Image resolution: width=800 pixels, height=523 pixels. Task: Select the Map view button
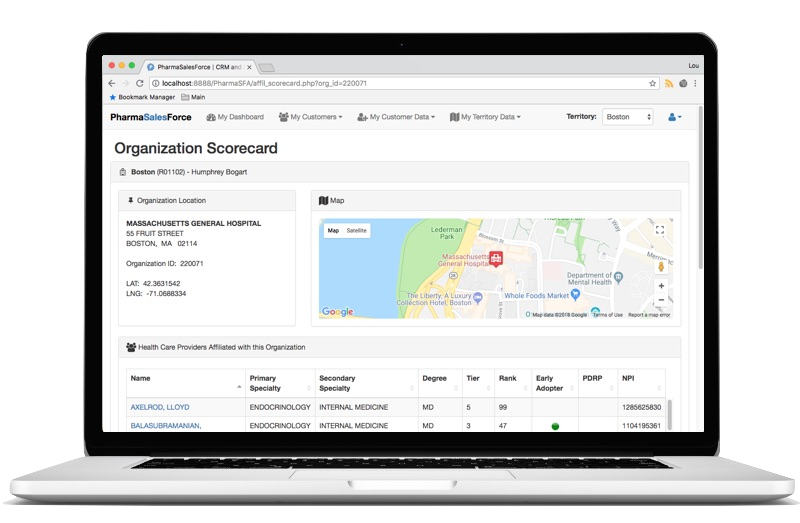[x=333, y=231]
